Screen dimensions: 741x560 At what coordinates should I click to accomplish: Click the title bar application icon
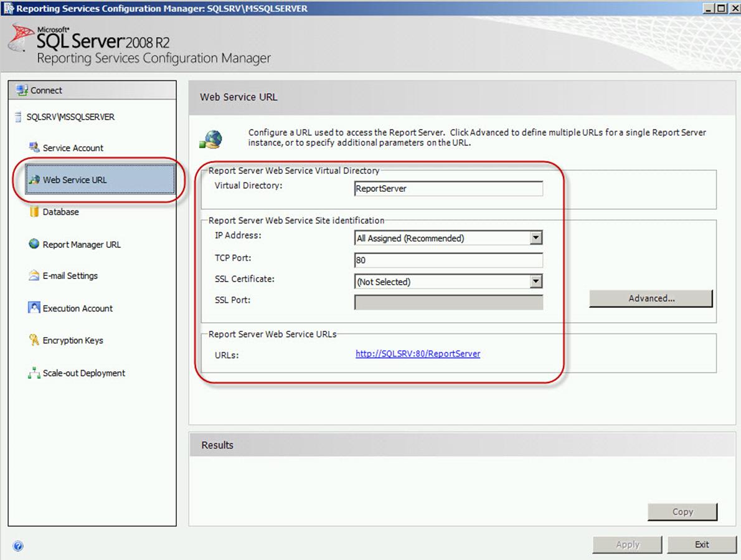pyautogui.click(x=9, y=8)
